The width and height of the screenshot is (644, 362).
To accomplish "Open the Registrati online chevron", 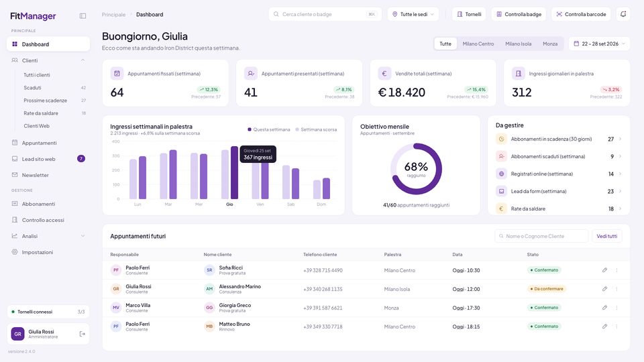I will pos(620,174).
